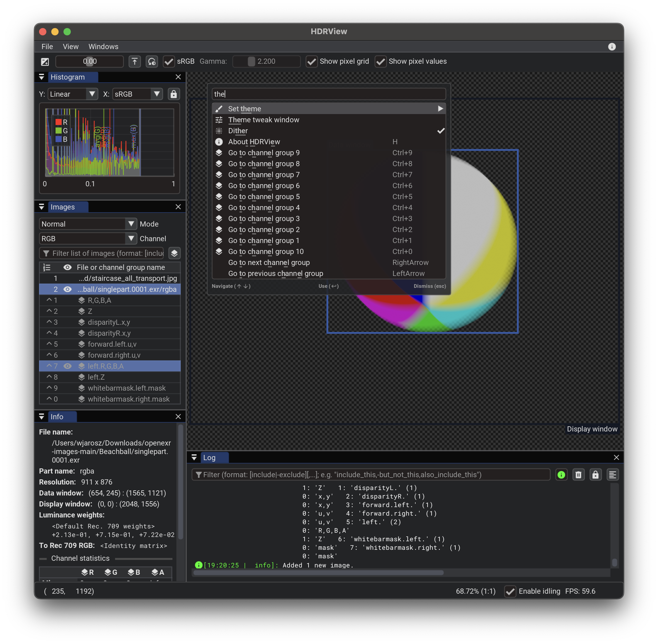Toggle the Enable idling checkbox
Image resolution: width=658 pixels, height=644 pixels.
click(510, 591)
